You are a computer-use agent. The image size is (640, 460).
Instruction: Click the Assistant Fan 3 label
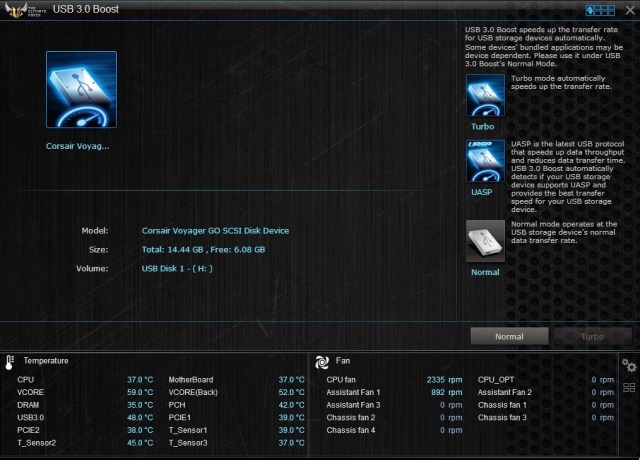coord(353,405)
